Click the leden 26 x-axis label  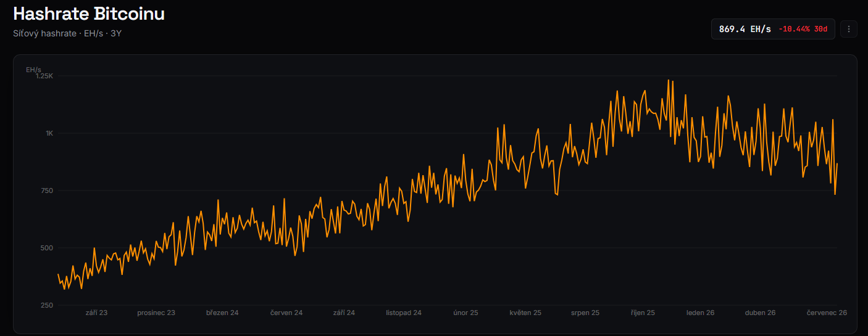(x=701, y=313)
